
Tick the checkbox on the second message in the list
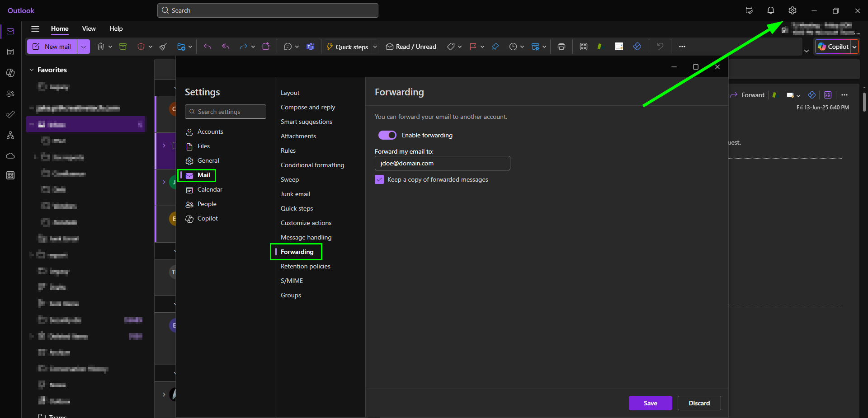[x=174, y=145]
